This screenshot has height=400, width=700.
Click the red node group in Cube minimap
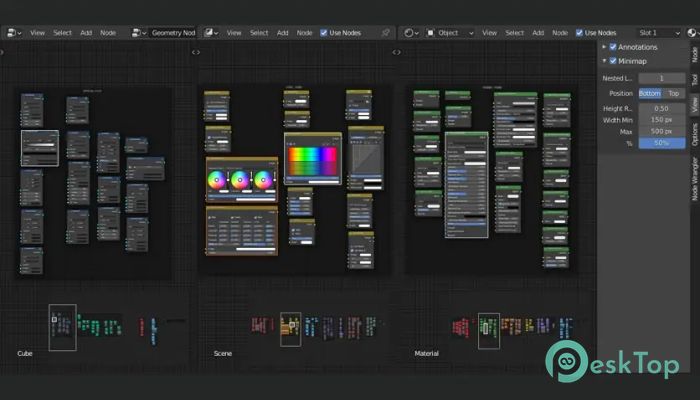142,327
